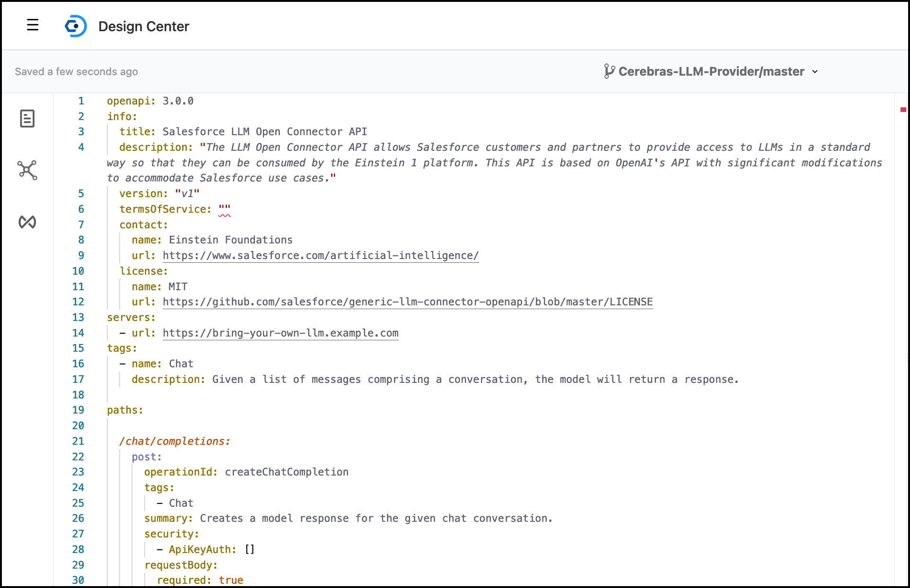Click the empty termsOfService value with error squiggle
910x588 pixels.
[225, 209]
